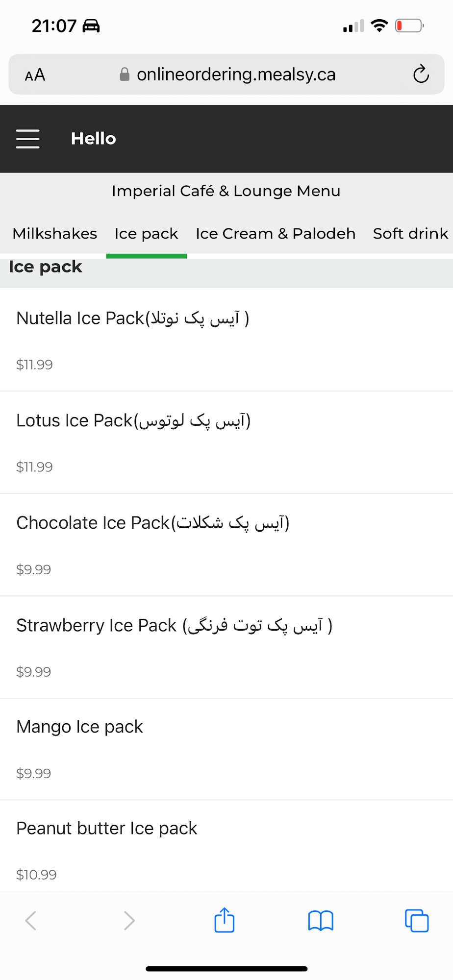Tap the Hello header title

[94, 139]
